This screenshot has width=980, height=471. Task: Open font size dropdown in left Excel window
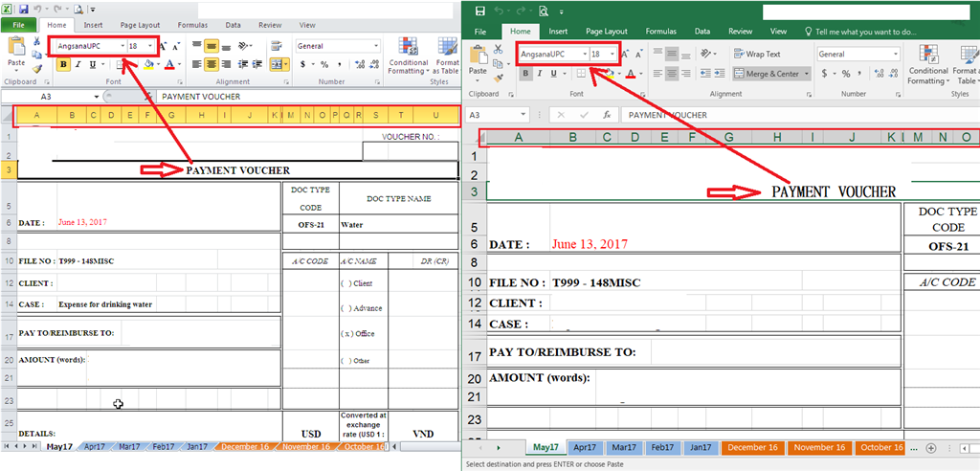pos(150,46)
